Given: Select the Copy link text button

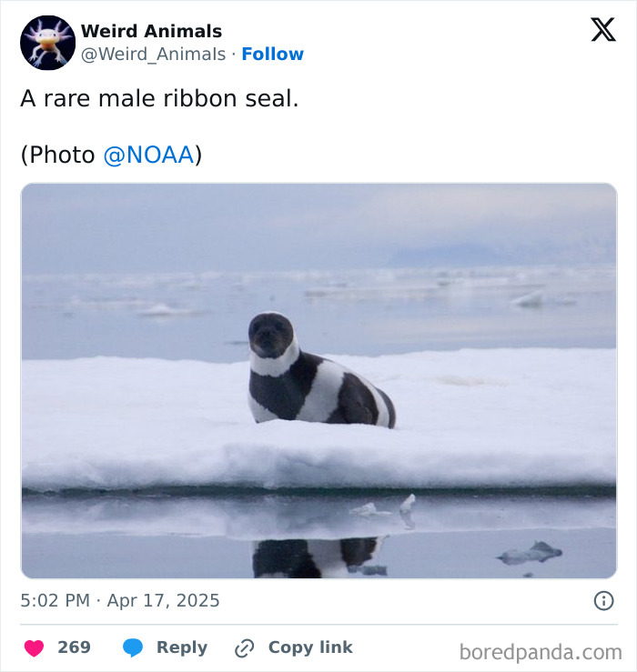Looking at the screenshot, I should (x=310, y=647).
